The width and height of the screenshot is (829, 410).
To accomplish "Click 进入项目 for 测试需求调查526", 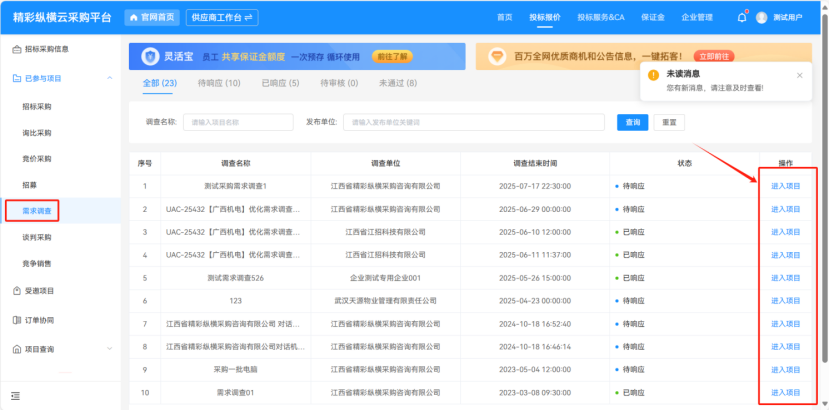I will (x=786, y=278).
